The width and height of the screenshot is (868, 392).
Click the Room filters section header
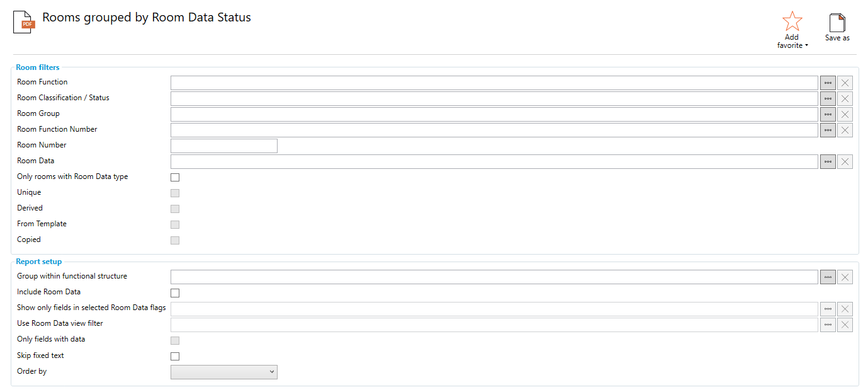coord(38,67)
